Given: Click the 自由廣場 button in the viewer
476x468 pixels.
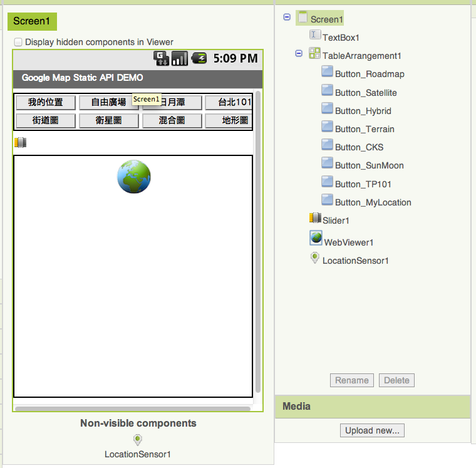Looking at the screenshot, I should click(109, 102).
